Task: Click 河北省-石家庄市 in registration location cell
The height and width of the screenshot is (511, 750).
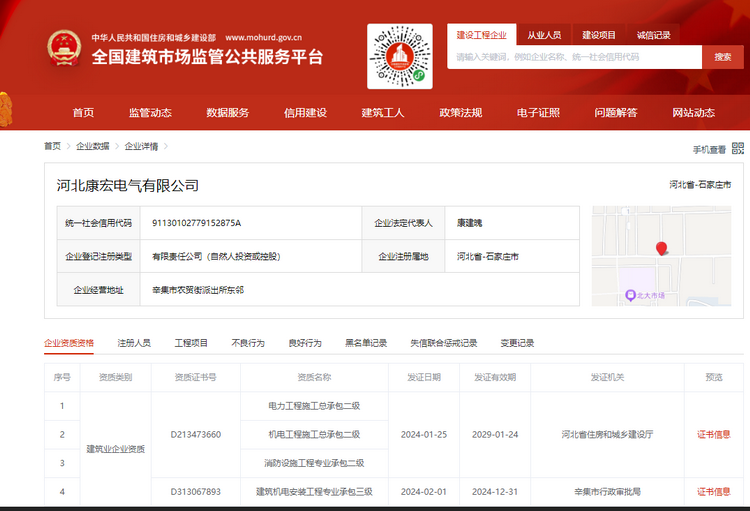Action: 488,256
